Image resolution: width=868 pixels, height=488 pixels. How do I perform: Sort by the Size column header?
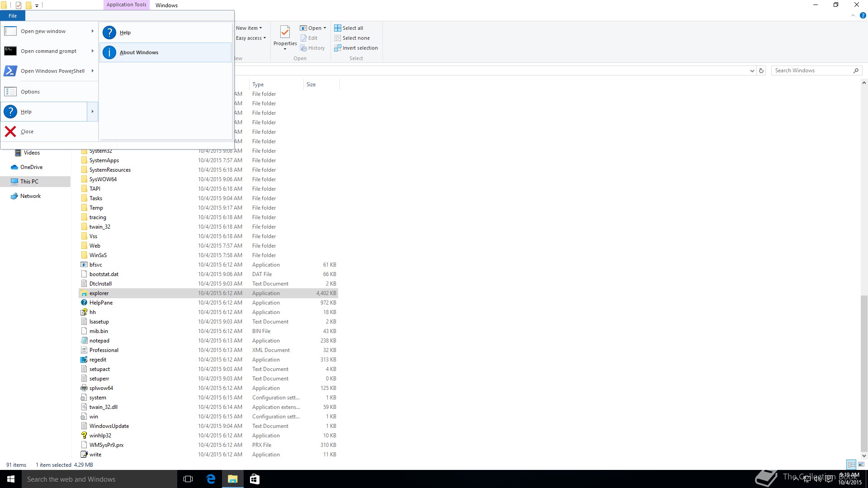[321, 84]
